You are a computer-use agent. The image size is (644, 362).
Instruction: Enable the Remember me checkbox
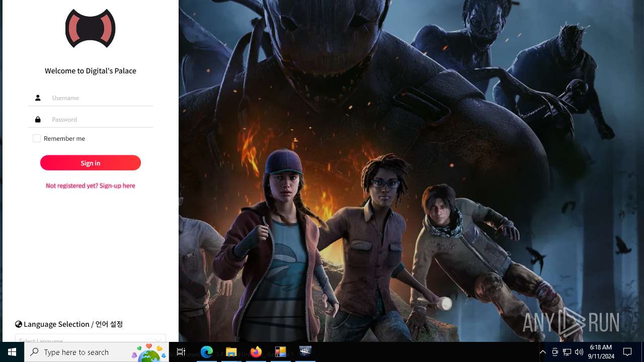37,138
